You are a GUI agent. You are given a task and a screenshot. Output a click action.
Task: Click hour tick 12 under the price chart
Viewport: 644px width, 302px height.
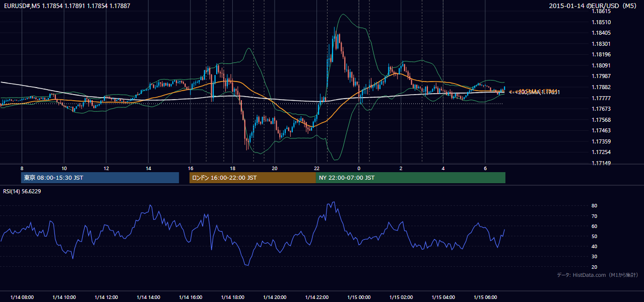click(x=106, y=168)
